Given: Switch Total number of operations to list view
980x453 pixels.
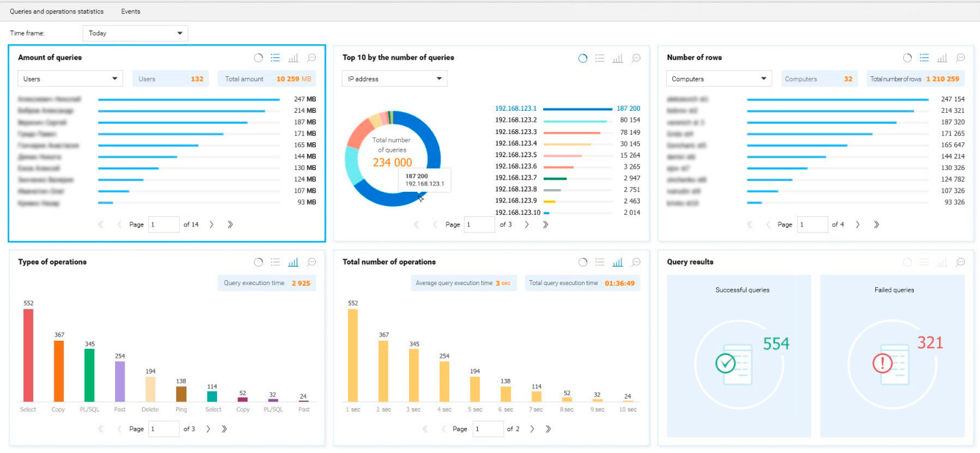Looking at the screenshot, I should click(600, 263).
